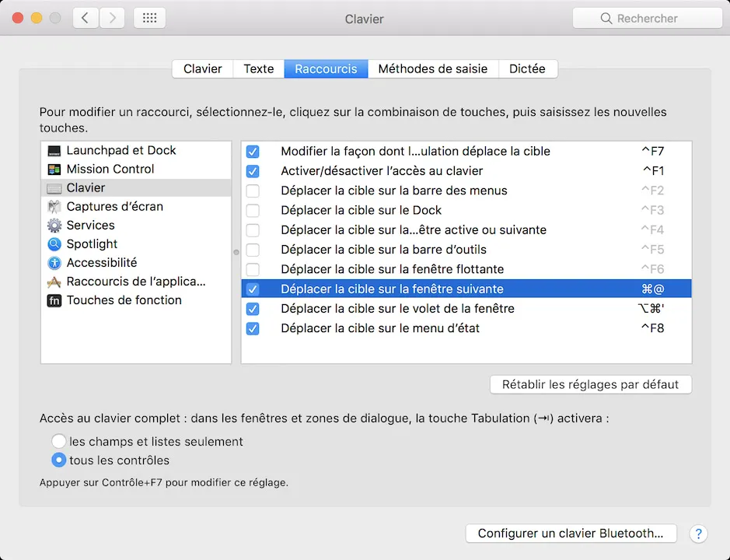Check the fenêtre flottante checkbox

coord(253,269)
